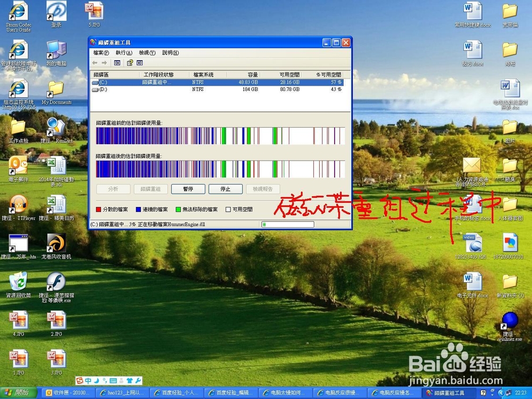This screenshot has width=532, height=399.
Task: Open the 檢視(V) menu
Action: [147, 53]
